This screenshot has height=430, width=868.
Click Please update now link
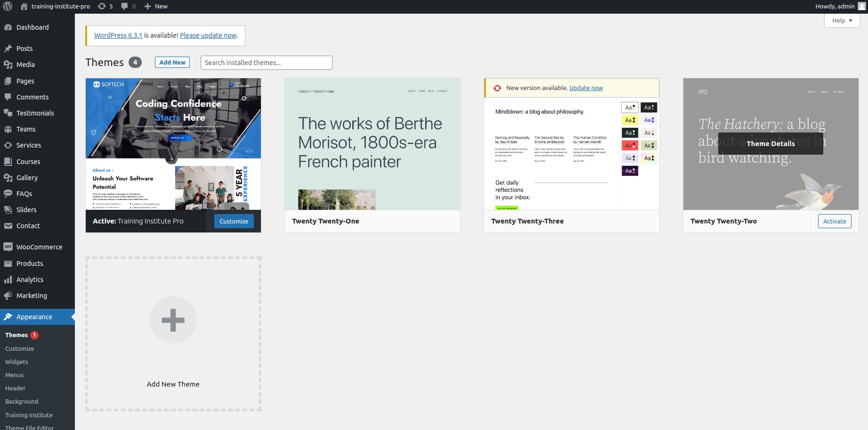point(208,35)
